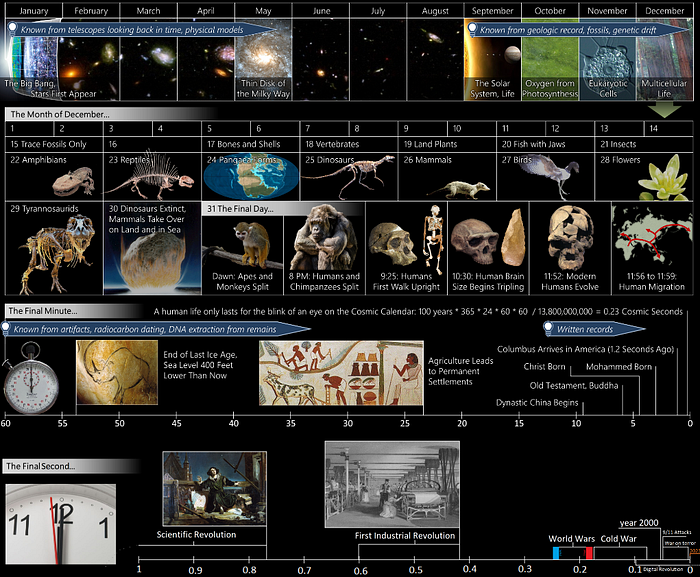700x577 pixels.
Task: Click the cave painting of a rhinoceros
Action: pyautogui.click(x=117, y=372)
